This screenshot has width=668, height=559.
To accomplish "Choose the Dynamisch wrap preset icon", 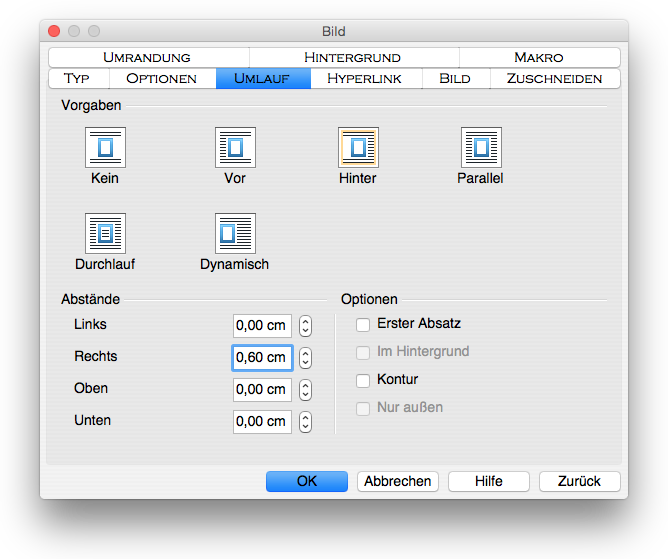I will (235, 233).
